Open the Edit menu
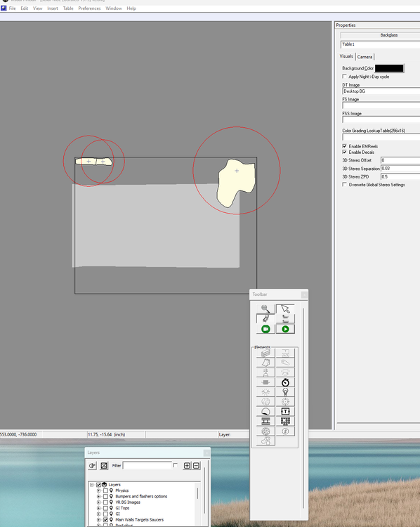 point(24,8)
